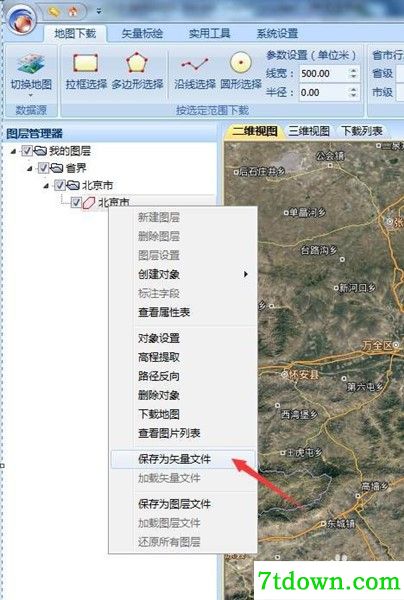Open the 下载列表 tab
This screenshot has width=404, height=600.
pyautogui.click(x=362, y=131)
